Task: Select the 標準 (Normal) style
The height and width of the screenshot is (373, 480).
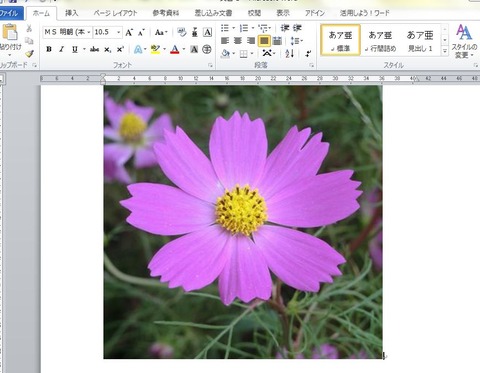Action: [340, 40]
